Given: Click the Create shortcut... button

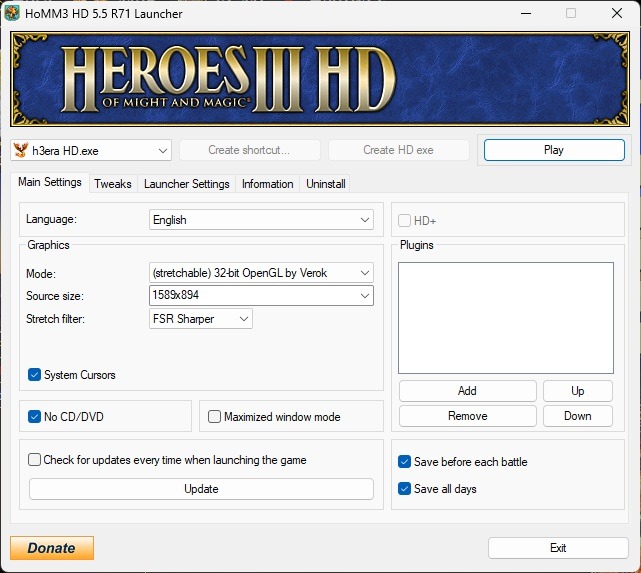Looking at the screenshot, I should tap(249, 150).
